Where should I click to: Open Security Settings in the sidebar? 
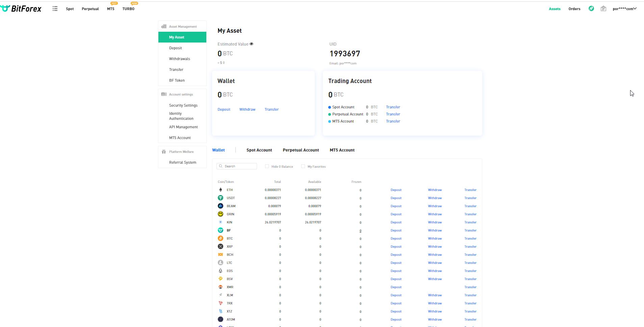(183, 105)
